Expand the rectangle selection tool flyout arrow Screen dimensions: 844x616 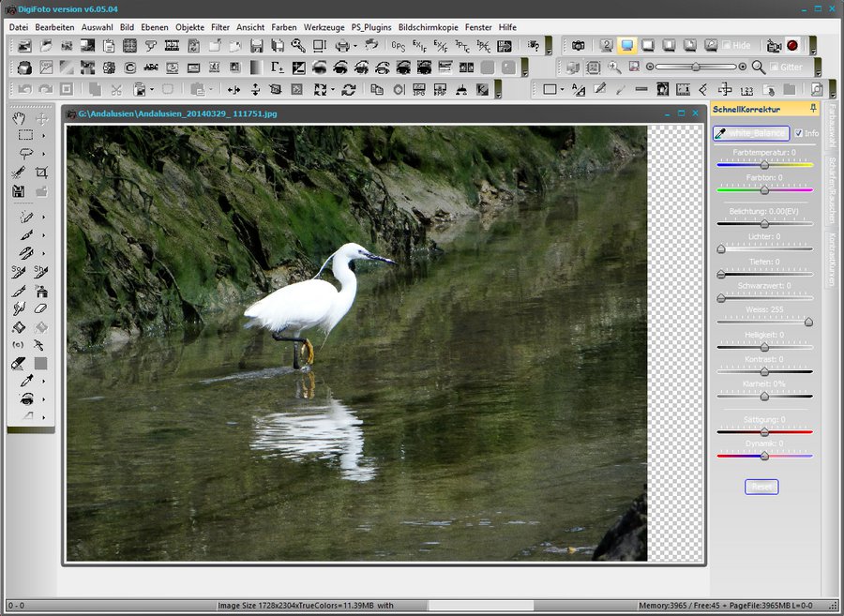click(43, 136)
